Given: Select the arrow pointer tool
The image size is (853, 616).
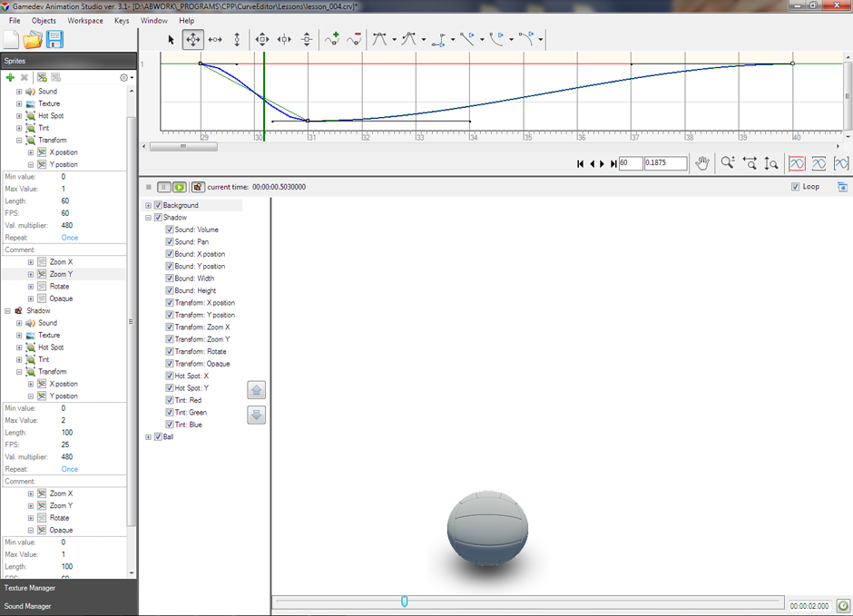Looking at the screenshot, I should 172,39.
